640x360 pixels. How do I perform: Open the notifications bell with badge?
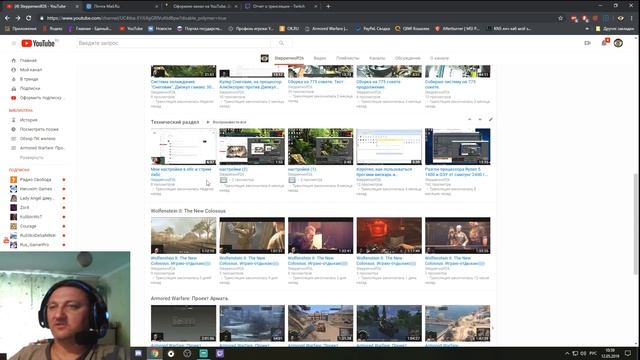coord(604,42)
